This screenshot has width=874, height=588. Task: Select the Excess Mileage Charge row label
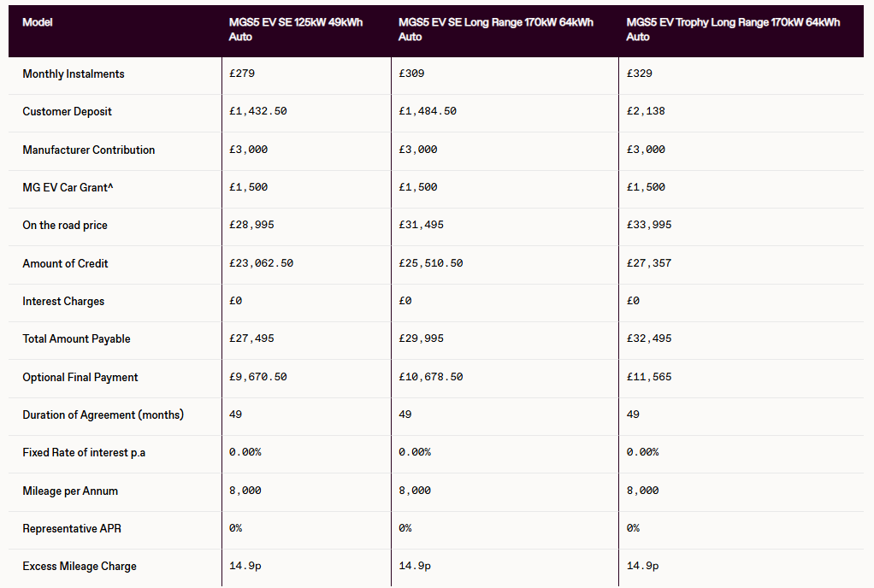point(80,567)
